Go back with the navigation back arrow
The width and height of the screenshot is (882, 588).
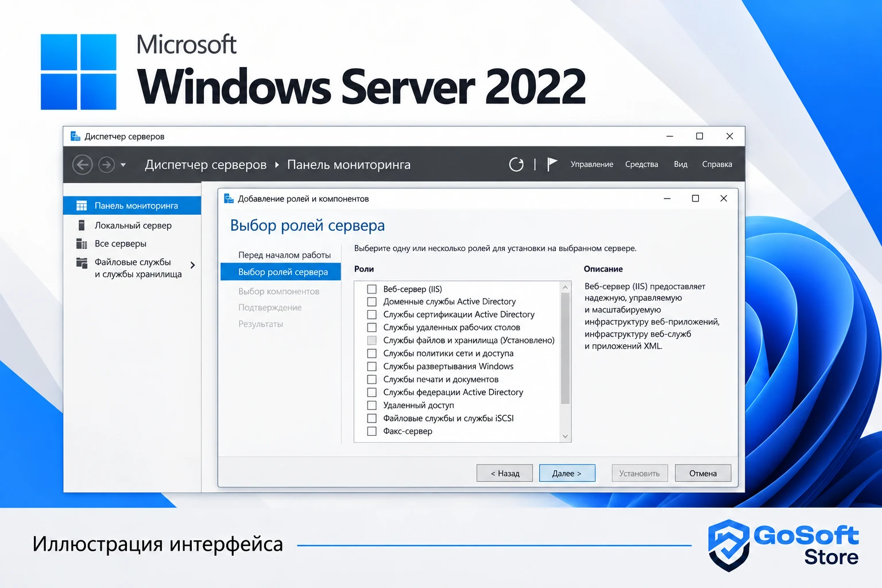(83, 165)
